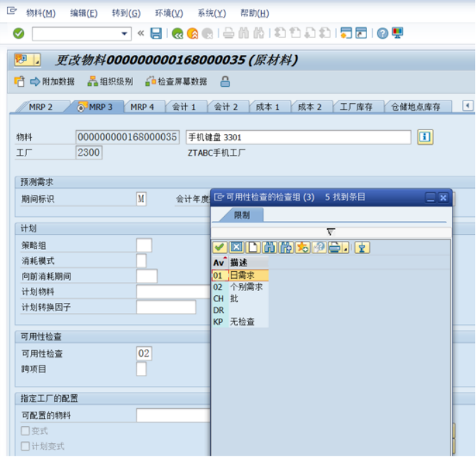Click the 计划转换因子 input field
Screen dimensions: 476x457
coord(166,307)
